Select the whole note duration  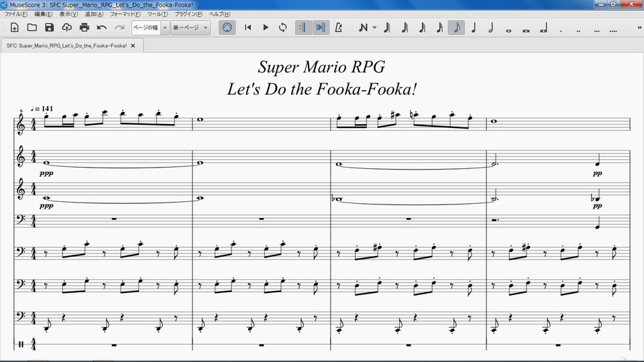coord(508,30)
